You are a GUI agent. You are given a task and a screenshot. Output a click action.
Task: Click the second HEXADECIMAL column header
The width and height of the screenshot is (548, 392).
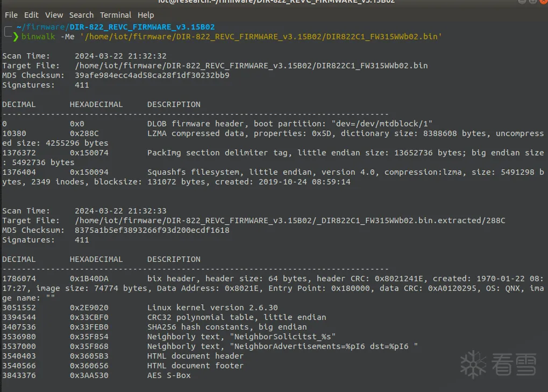point(96,259)
